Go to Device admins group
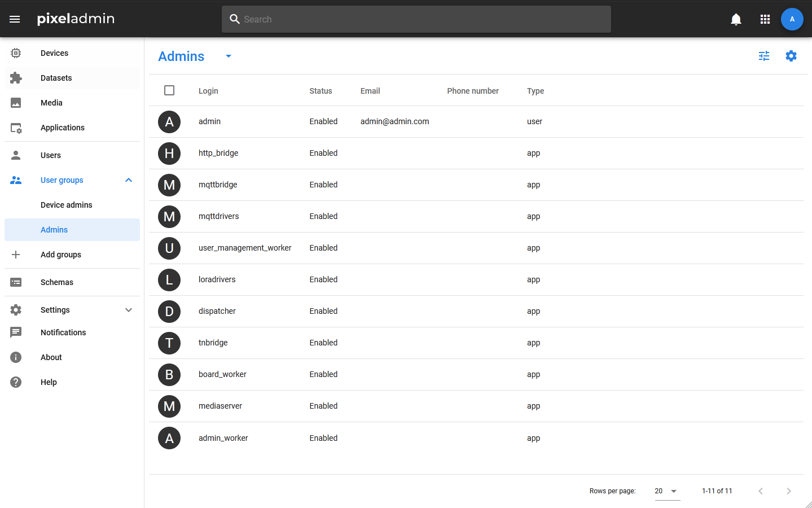812x508 pixels. (67, 205)
